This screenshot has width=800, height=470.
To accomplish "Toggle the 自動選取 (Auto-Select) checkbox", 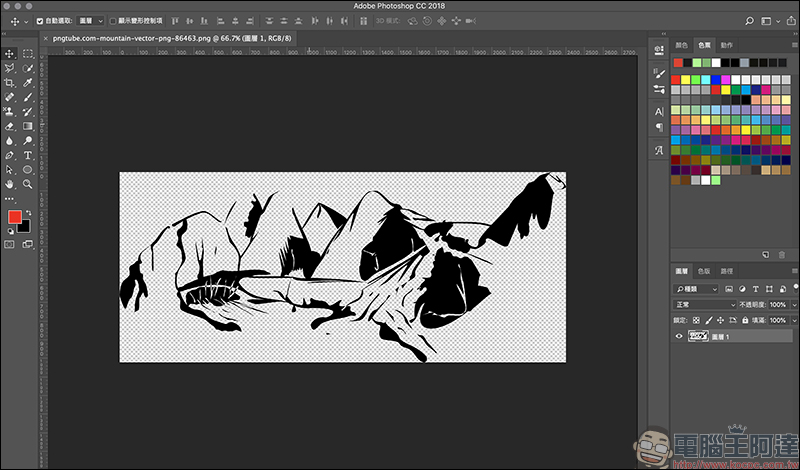I will 40,20.
